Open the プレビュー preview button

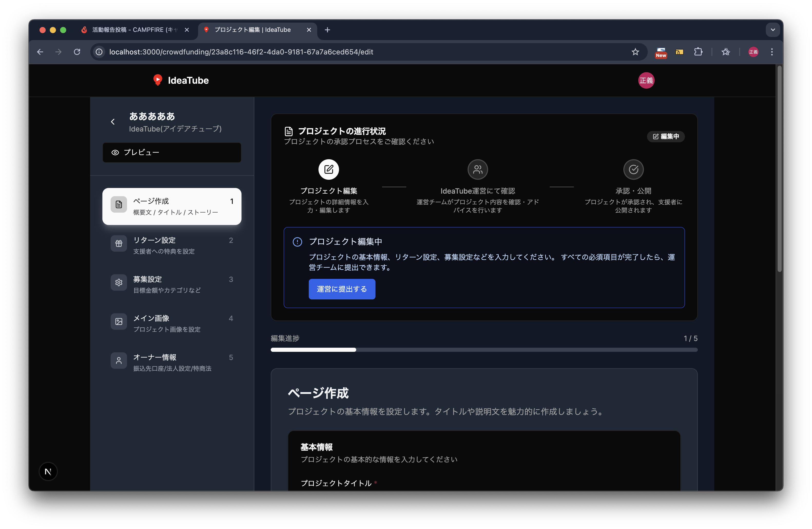point(172,153)
